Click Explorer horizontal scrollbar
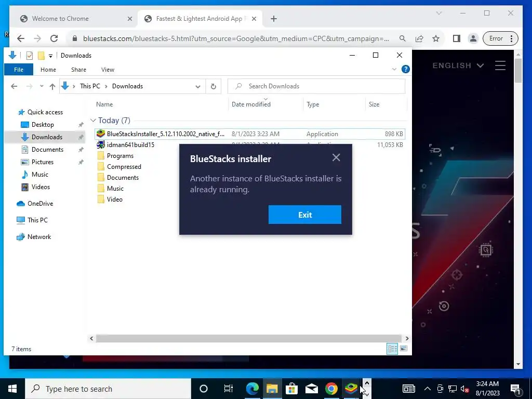The height and width of the screenshot is (399, 532). (249, 338)
